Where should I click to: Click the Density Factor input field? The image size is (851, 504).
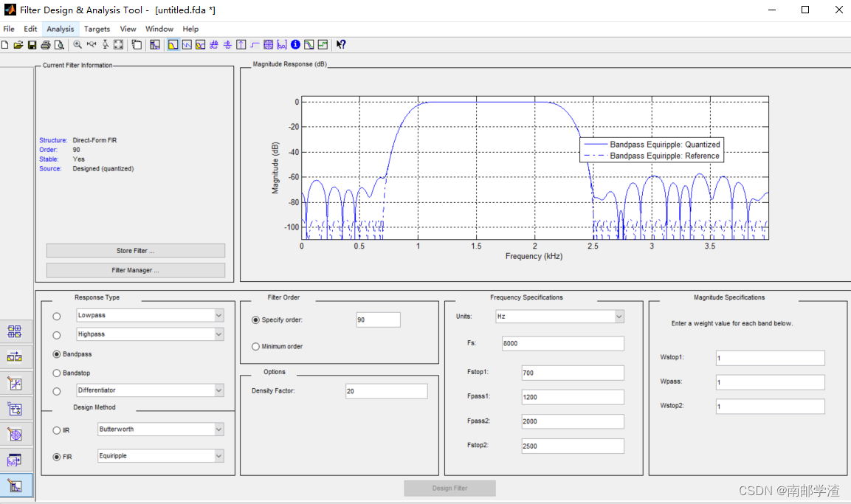coord(387,391)
